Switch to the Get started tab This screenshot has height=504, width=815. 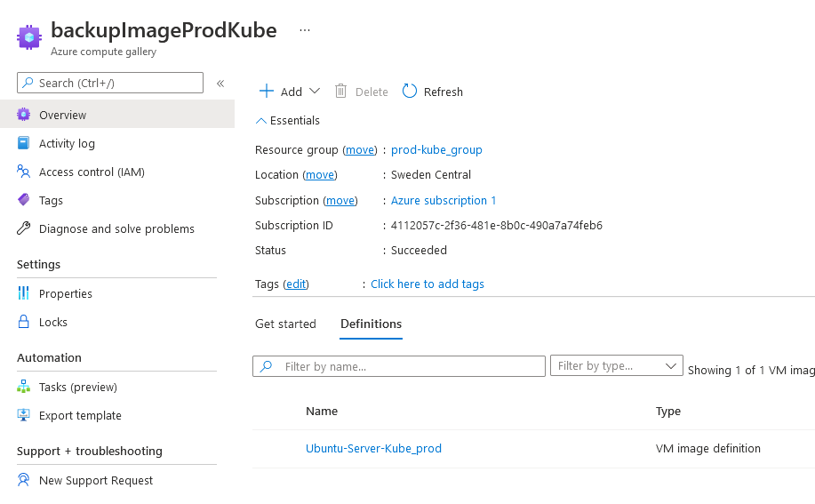click(x=285, y=324)
